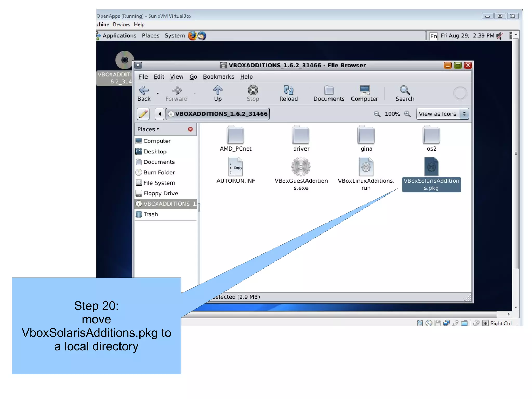Click VirtualBox horizontal scrollbar

(x=339, y=314)
